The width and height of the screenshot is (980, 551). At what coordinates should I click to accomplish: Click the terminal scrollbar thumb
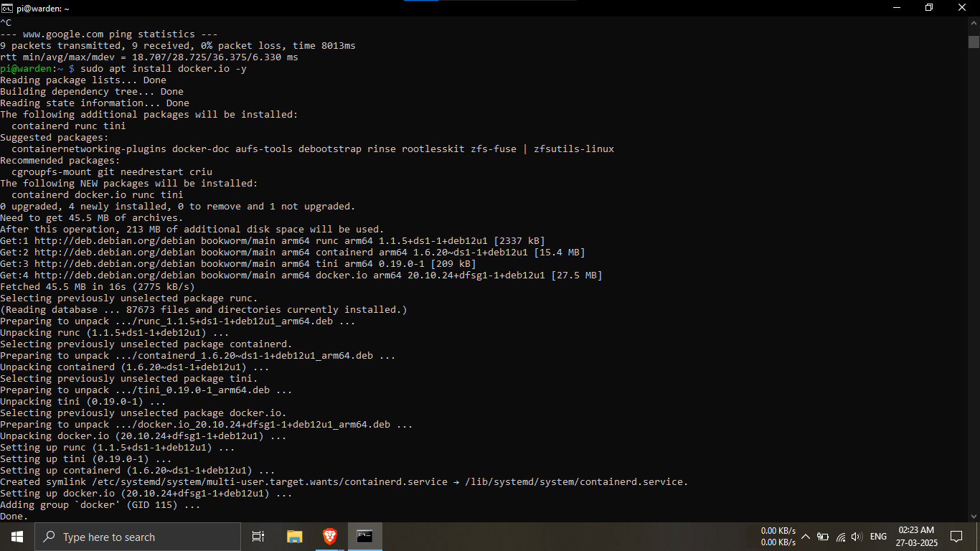coord(974,41)
